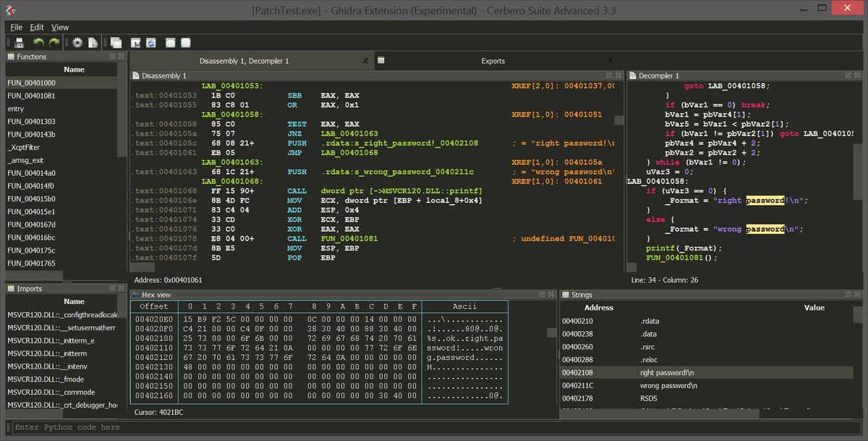Select the 'wrong password\n' string row
Viewport: 868px width, 441px height.
pos(669,385)
